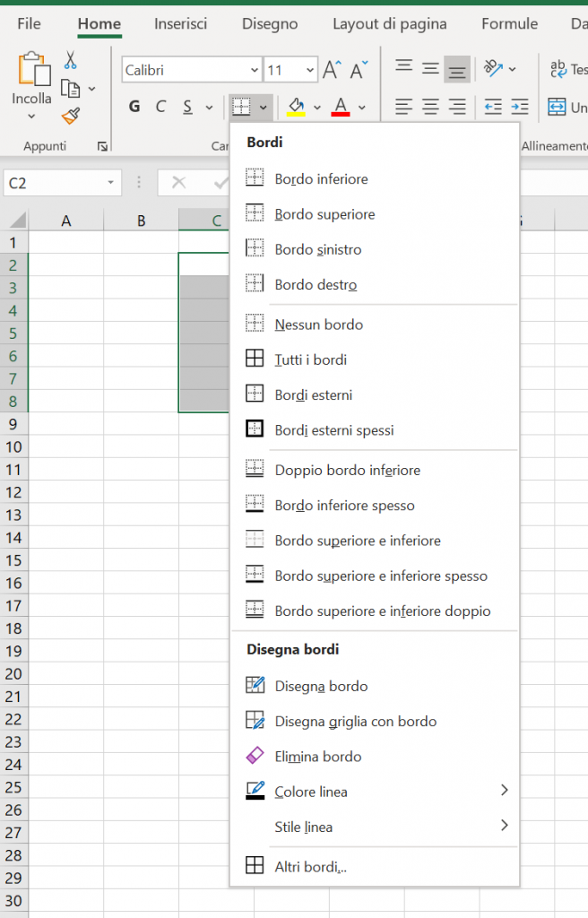Image resolution: width=588 pixels, height=918 pixels.
Task: Select the Elimina bordo eraser tool
Action: [317, 757]
